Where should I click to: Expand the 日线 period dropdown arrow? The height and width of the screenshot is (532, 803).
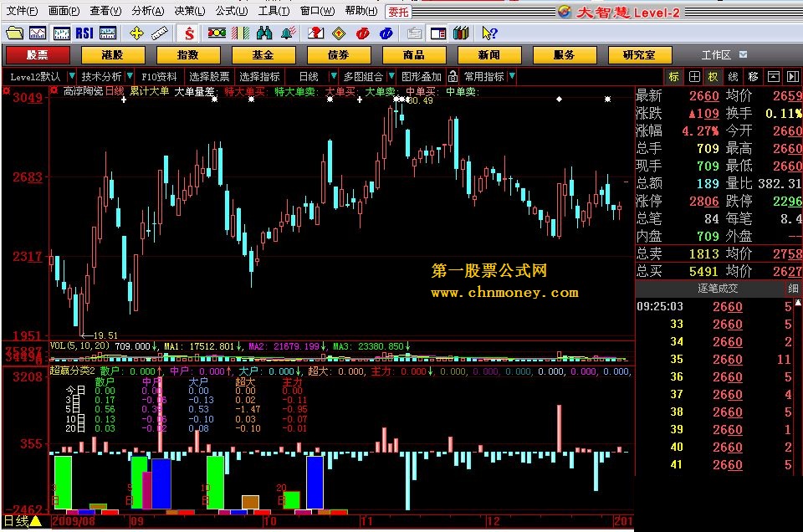pos(334,76)
